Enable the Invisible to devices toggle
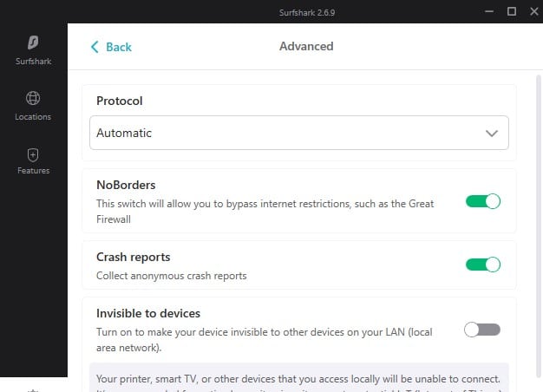The width and height of the screenshot is (543, 392). point(482,330)
